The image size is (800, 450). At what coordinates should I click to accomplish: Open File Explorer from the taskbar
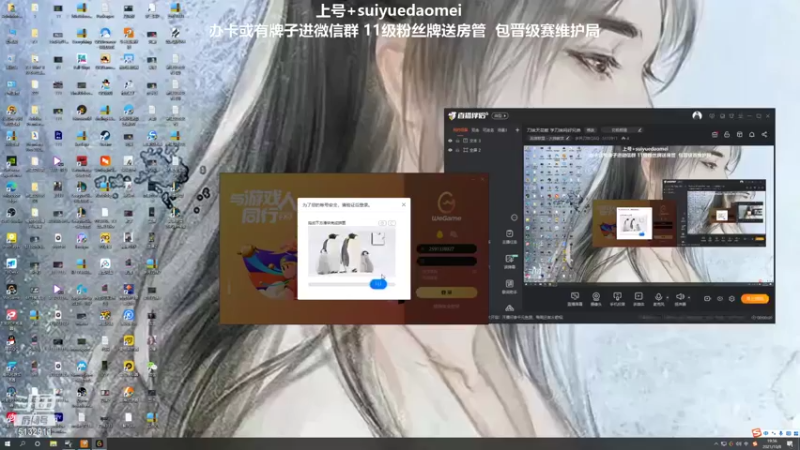pos(53,444)
